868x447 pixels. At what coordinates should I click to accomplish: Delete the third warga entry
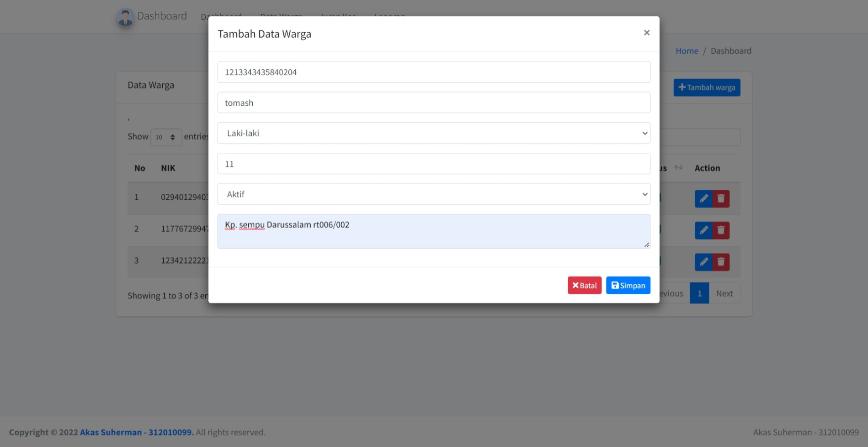[x=721, y=262]
